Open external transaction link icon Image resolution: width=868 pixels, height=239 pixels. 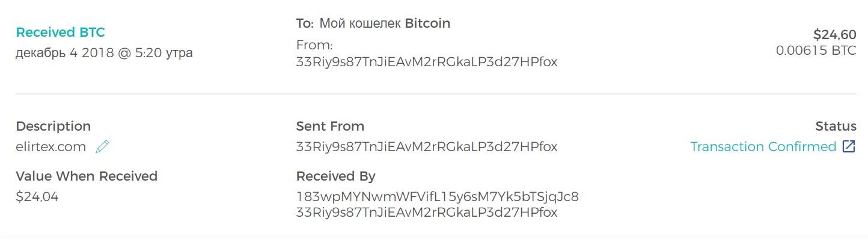849,146
